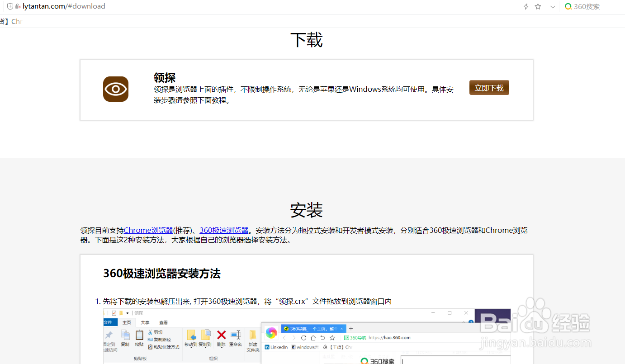Click 剪切 scissors item in tutorial screenshot
Screen dimensions: 625x364
click(x=155, y=332)
